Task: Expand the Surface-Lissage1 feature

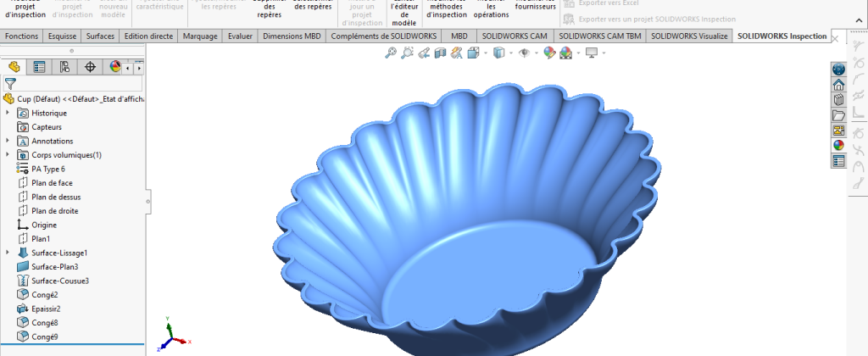Action: (8, 253)
